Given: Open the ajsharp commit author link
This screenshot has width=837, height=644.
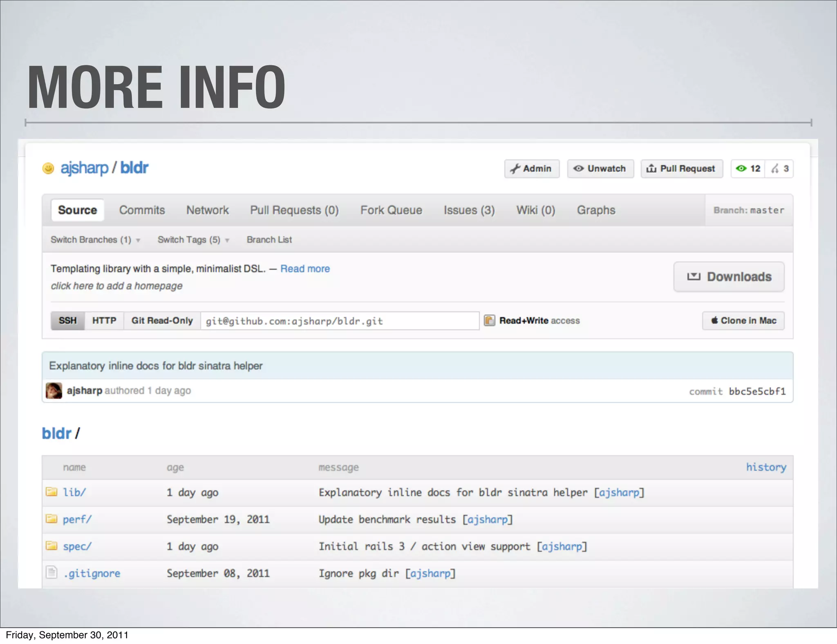Looking at the screenshot, I should [x=84, y=391].
